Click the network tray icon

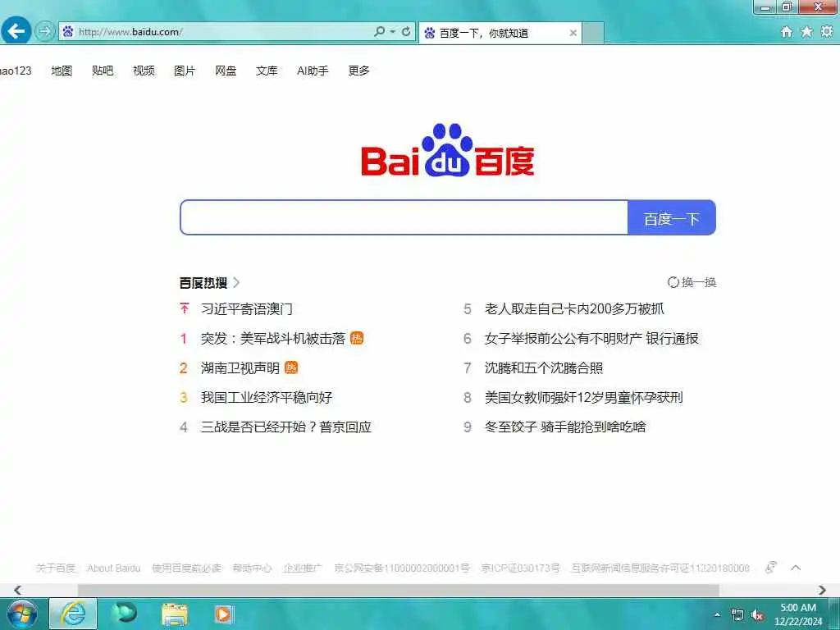(737, 614)
